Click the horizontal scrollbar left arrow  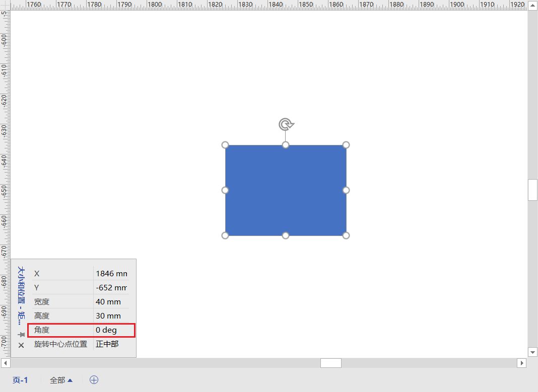(x=5, y=363)
